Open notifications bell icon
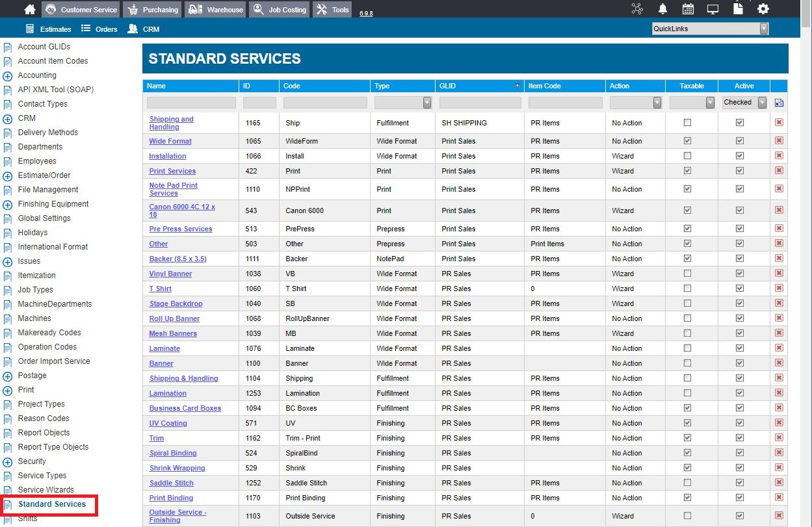The image size is (812, 527). [x=662, y=8]
